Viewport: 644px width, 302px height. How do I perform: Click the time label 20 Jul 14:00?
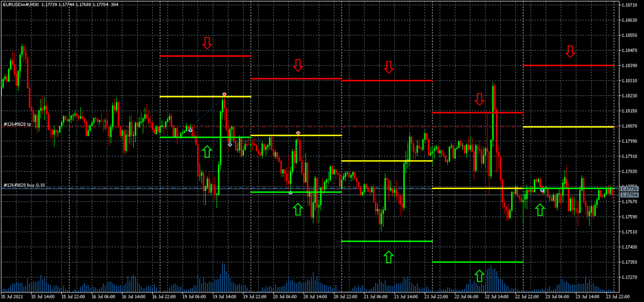(x=315, y=297)
